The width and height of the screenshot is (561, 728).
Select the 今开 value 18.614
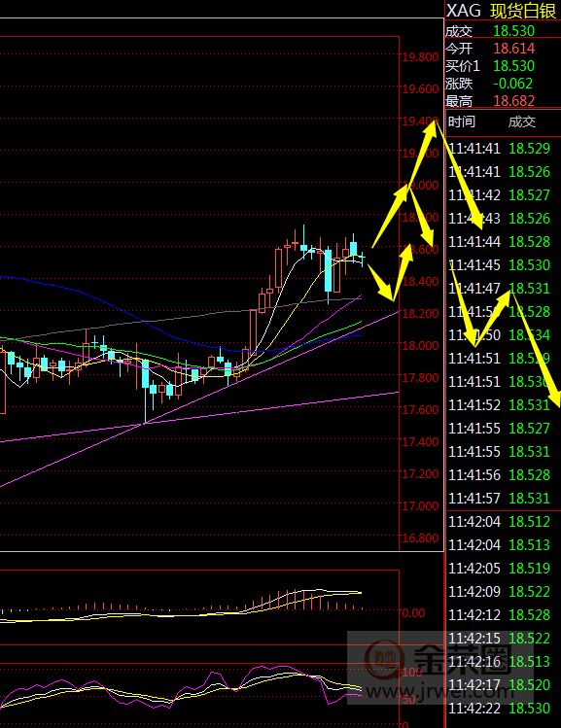(x=513, y=49)
